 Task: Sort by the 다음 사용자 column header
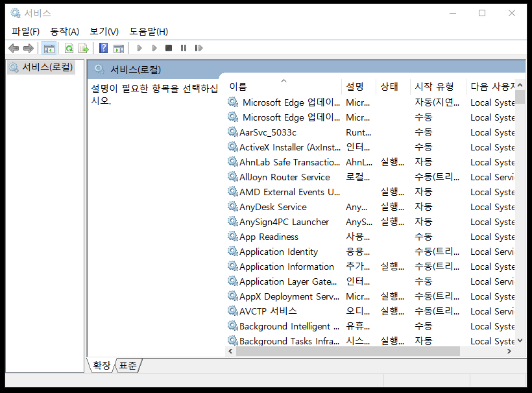[x=490, y=86]
